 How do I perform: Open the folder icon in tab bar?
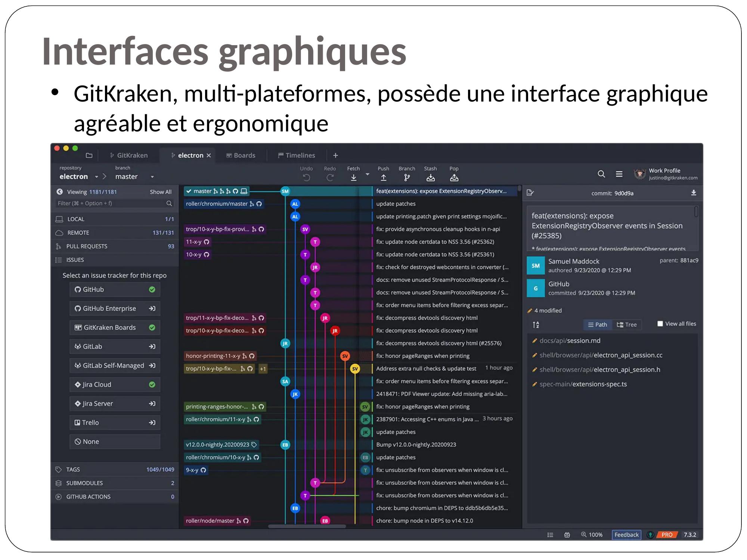pyautogui.click(x=89, y=155)
